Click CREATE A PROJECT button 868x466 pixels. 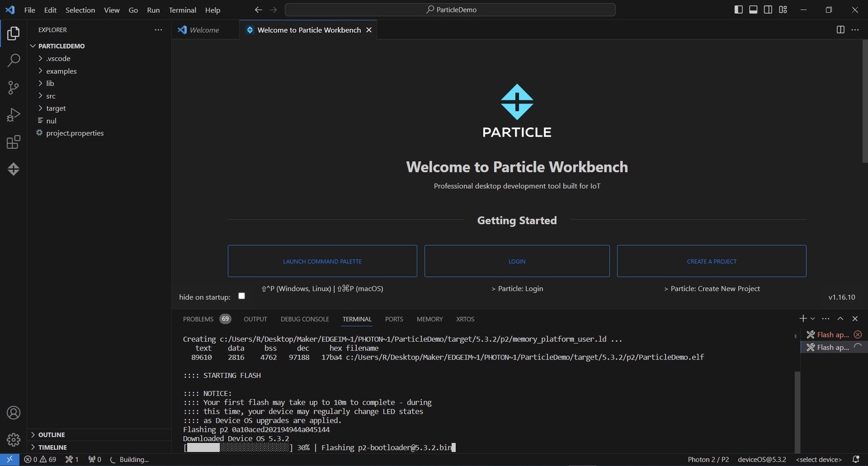712,261
